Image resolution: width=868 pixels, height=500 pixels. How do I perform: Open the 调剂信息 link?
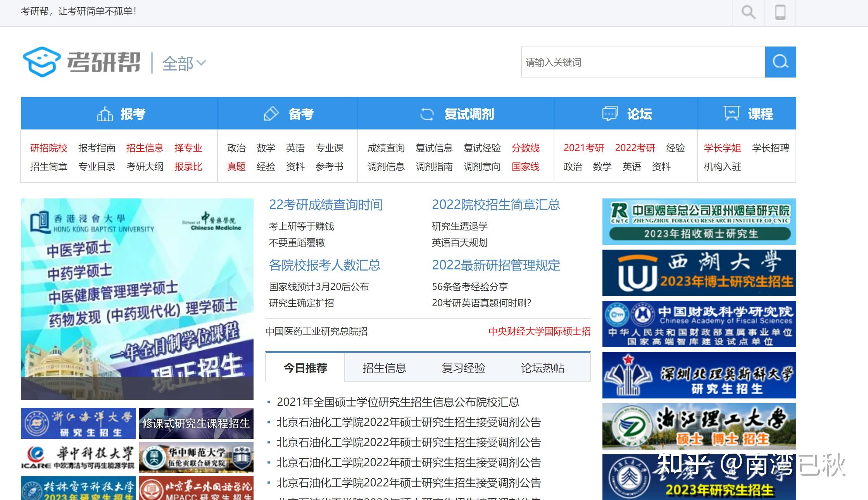[386, 167]
